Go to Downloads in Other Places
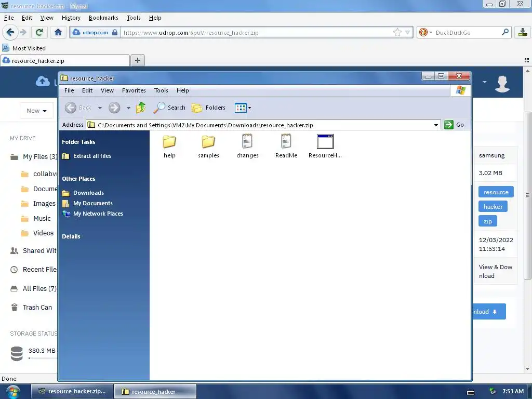 tap(83, 193)
